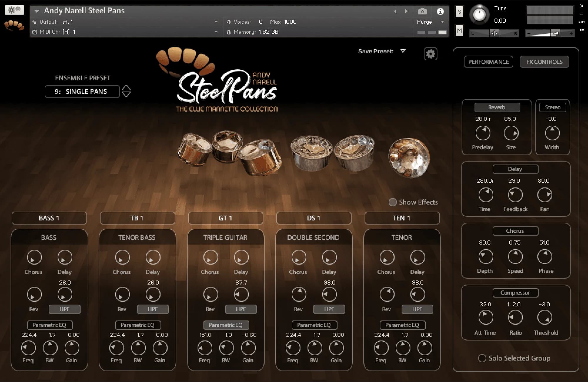588x382 pixels.
Task: Go to the previous instrument arrow
Action: 395,11
